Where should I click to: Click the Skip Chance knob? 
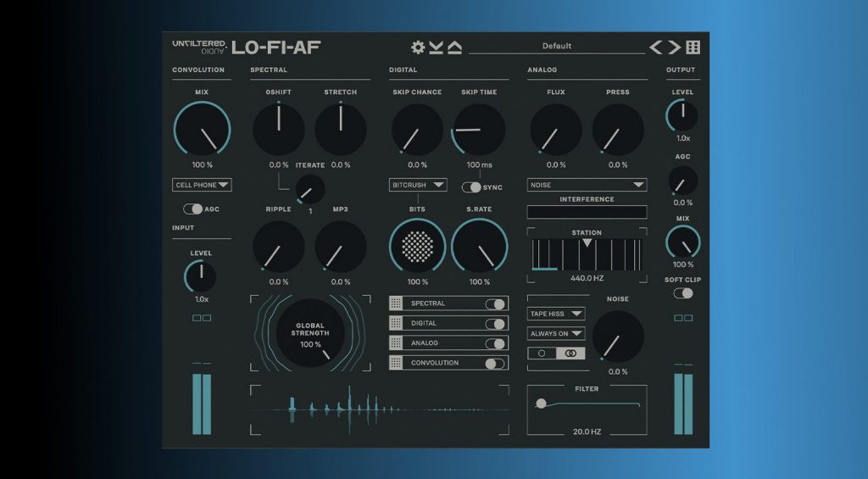(417, 130)
